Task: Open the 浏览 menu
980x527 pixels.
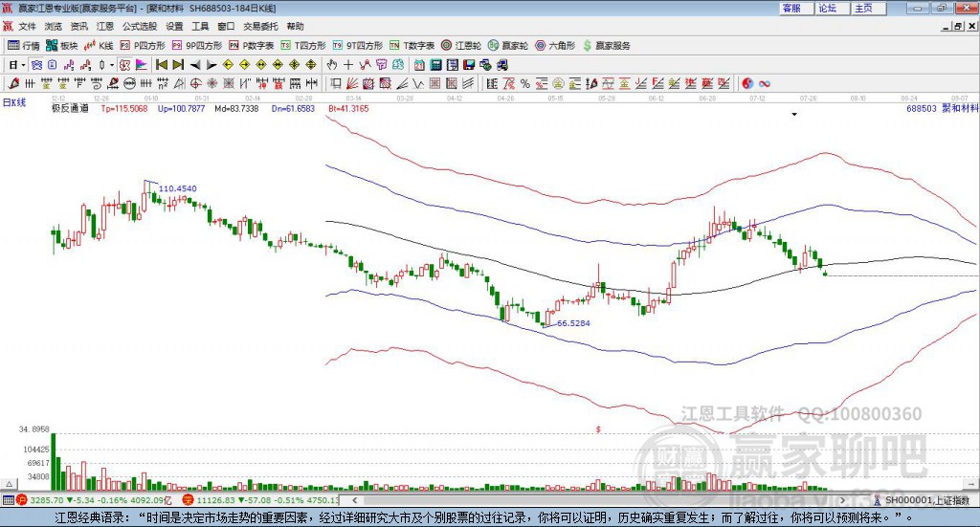Action: (54, 26)
